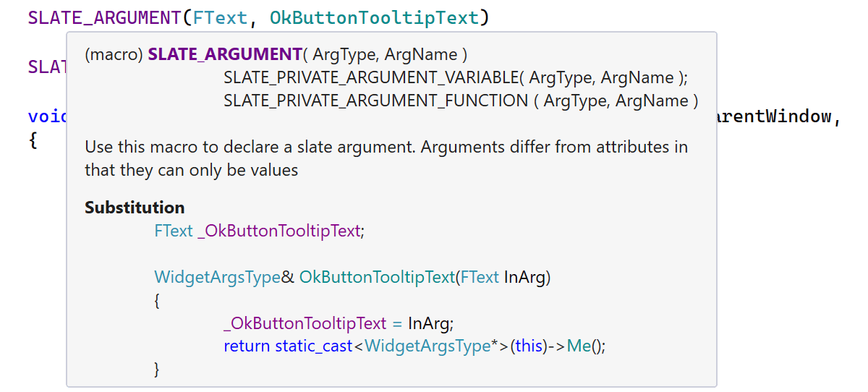Click bold SLATE_ARGUMENT name in tooltip header
The width and height of the screenshot is (868, 392).
225,55
